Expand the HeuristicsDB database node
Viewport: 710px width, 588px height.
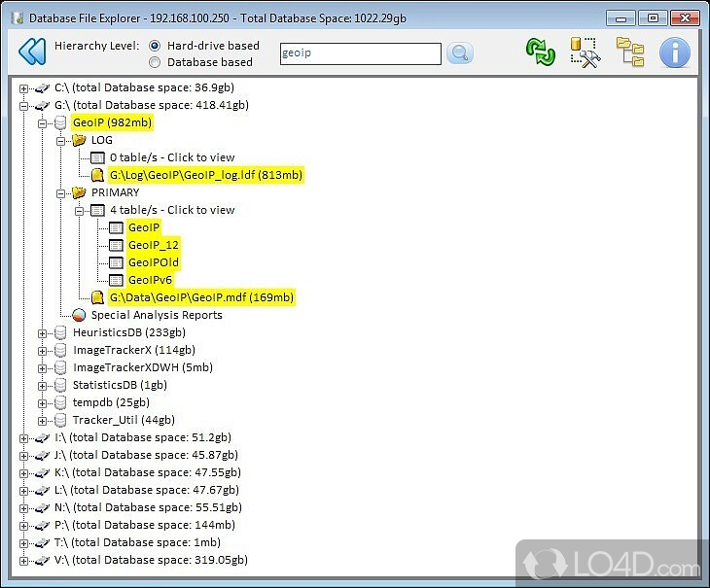click(43, 332)
